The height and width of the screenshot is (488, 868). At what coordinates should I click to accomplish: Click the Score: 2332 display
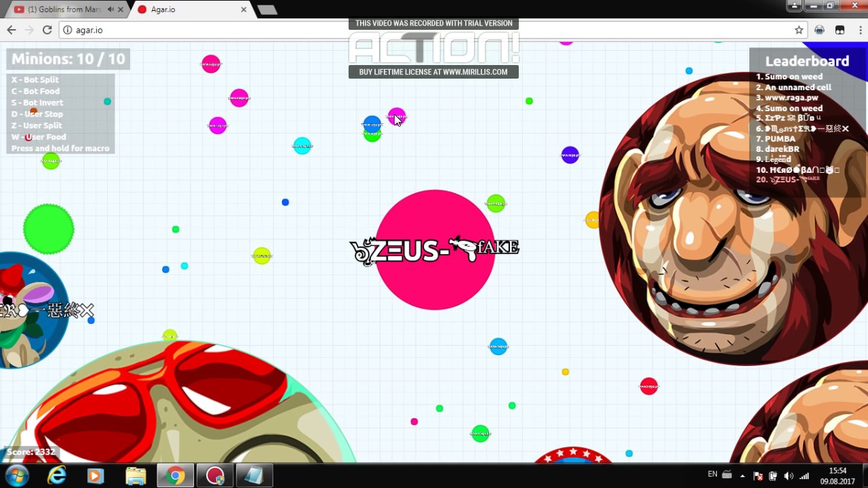point(31,452)
